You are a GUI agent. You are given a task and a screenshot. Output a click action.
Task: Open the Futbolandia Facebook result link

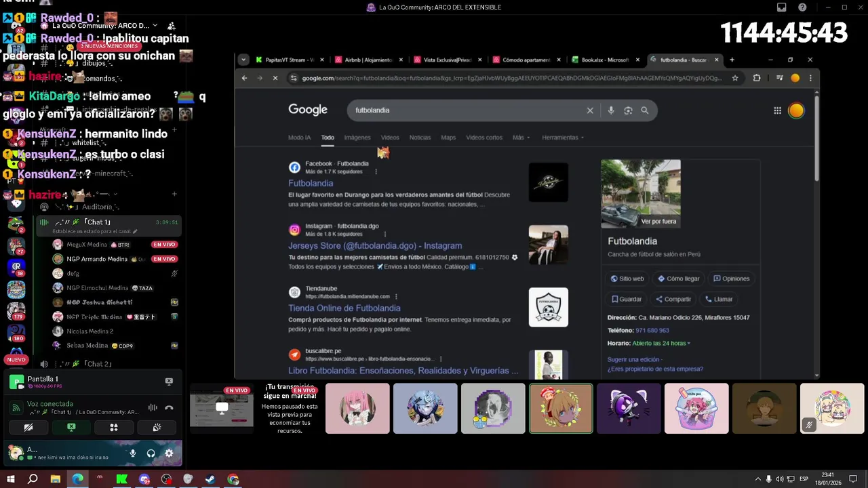point(311,184)
